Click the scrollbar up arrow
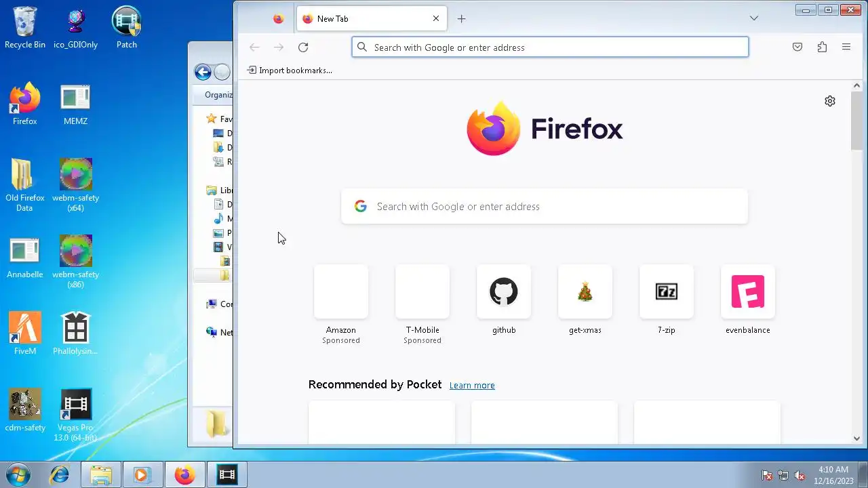The width and height of the screenshot is (868, 488). point(856,85)
